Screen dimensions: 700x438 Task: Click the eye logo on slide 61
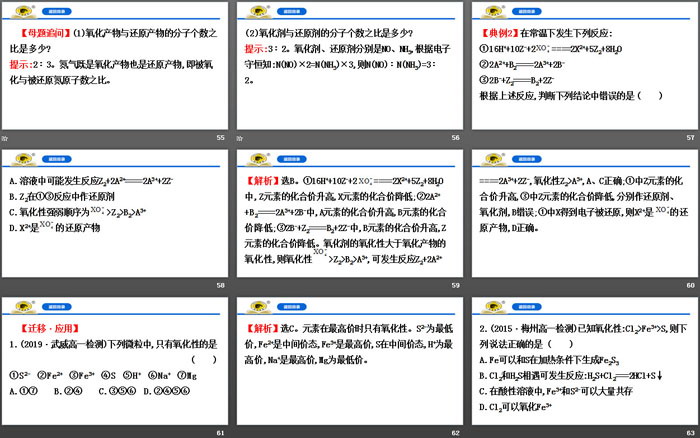[24, 307]
